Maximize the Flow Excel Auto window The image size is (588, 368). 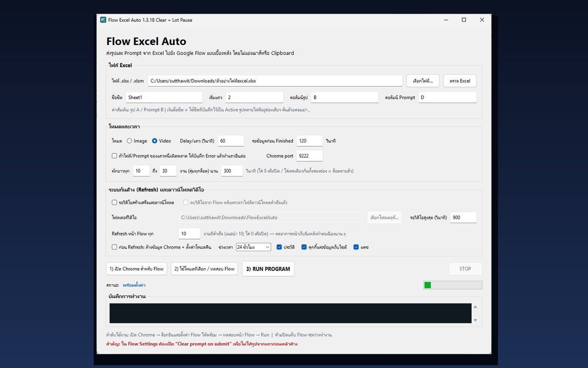(x=464, y=20)
